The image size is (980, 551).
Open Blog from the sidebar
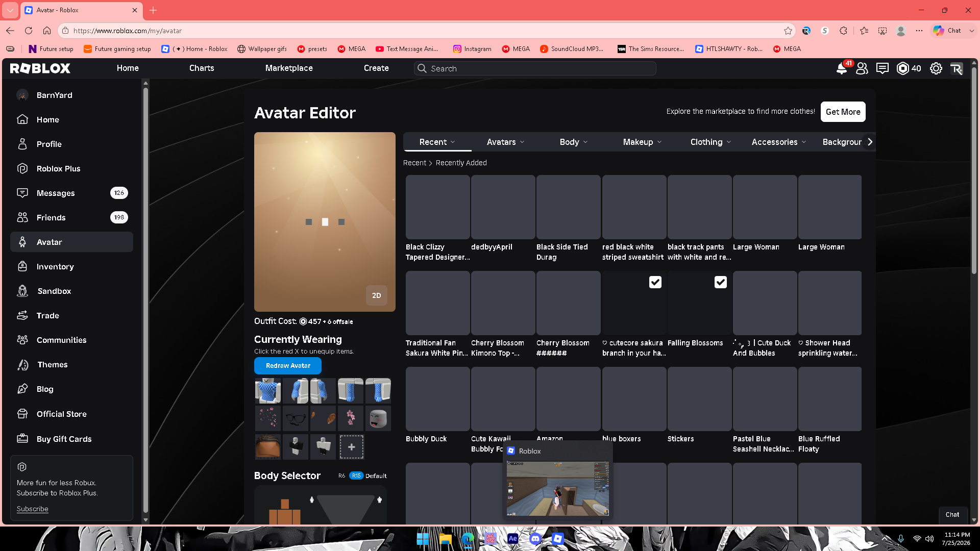[x=71, y=389]
